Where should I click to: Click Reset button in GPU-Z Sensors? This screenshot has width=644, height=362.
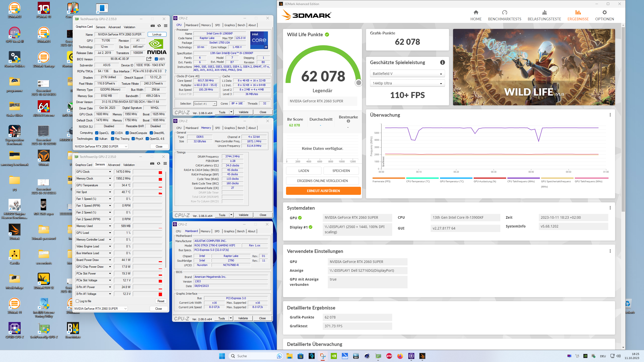tap(161, 301)
